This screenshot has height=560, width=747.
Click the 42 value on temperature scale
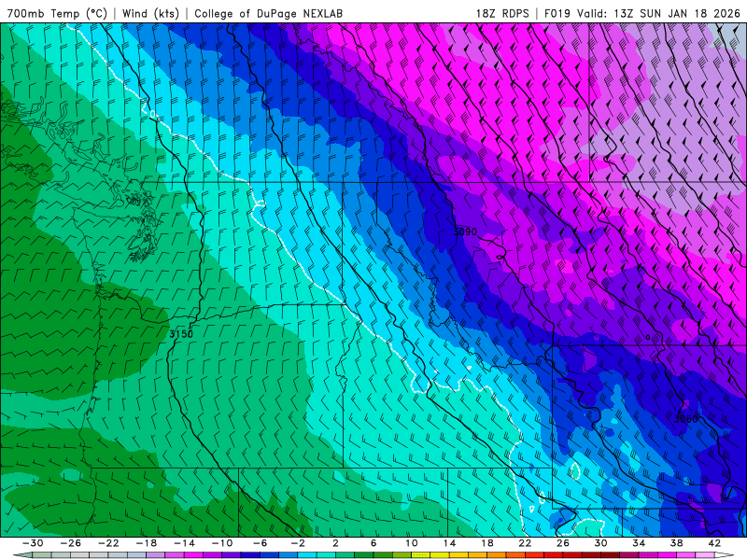point(714,543)
